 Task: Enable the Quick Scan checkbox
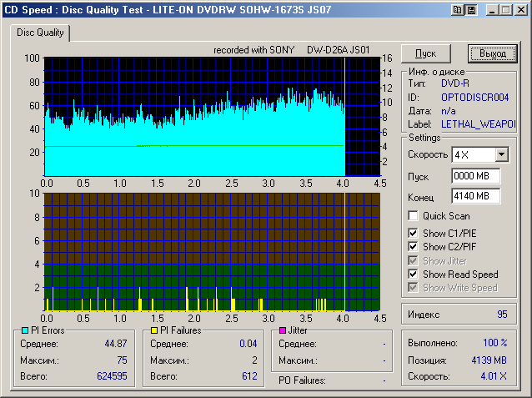[x=413, y=216]
